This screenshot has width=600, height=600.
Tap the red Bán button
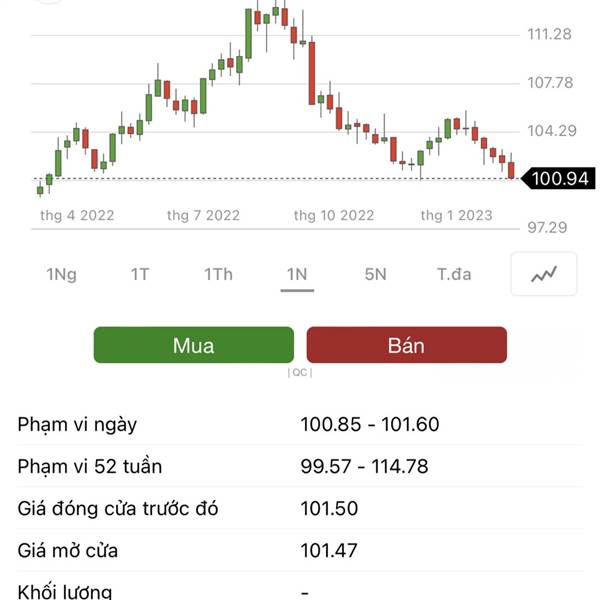[407, 345]
